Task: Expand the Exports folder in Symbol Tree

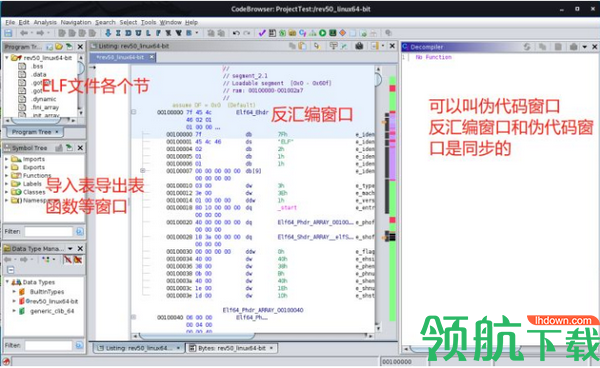Action: pos(7,168)
